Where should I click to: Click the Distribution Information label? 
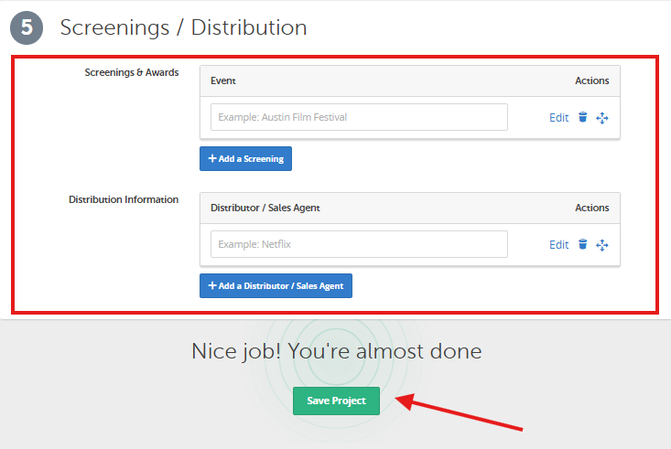tap(123, 200)
